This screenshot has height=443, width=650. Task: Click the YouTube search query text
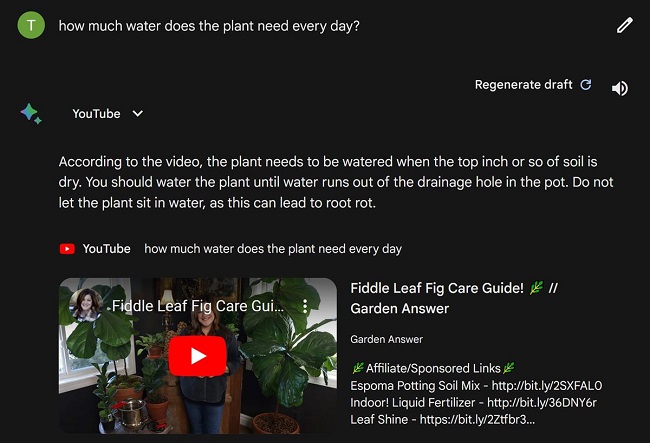click(x=273, y=249)
